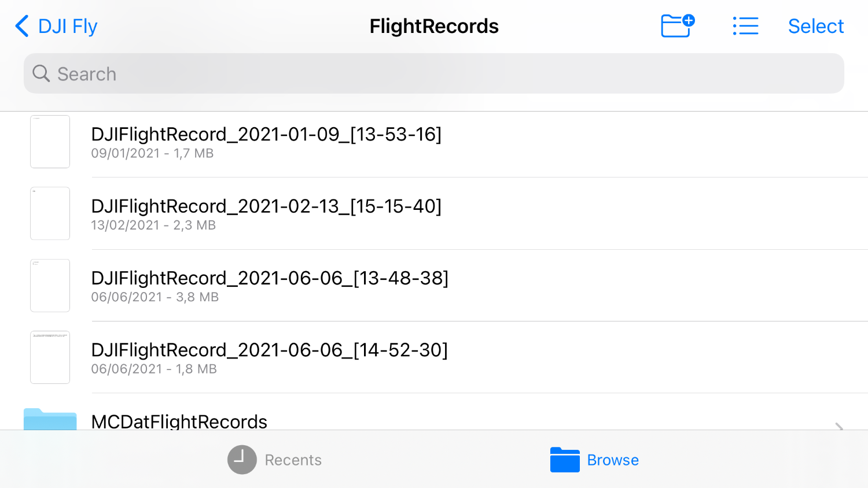The height and width of the screenshot is (488, 868).
Task: Open the MCDatFlightRecords folder name
Action: tap(179, 422)
